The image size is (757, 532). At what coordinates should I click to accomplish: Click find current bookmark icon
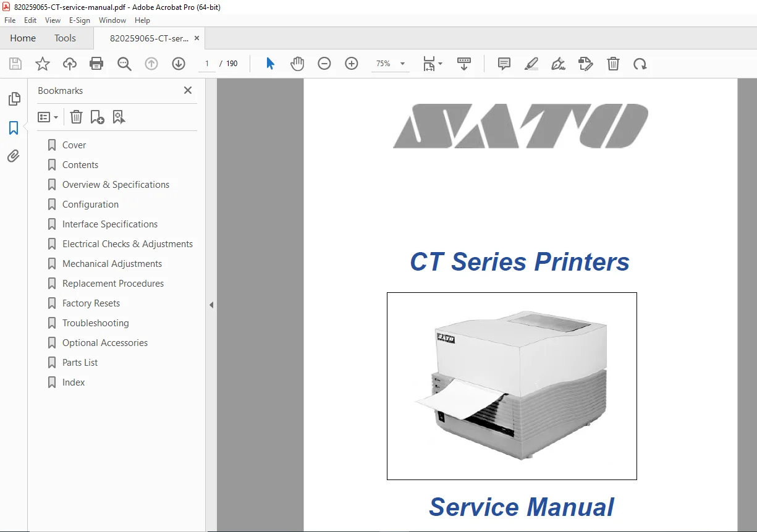[x=119, y=117]
